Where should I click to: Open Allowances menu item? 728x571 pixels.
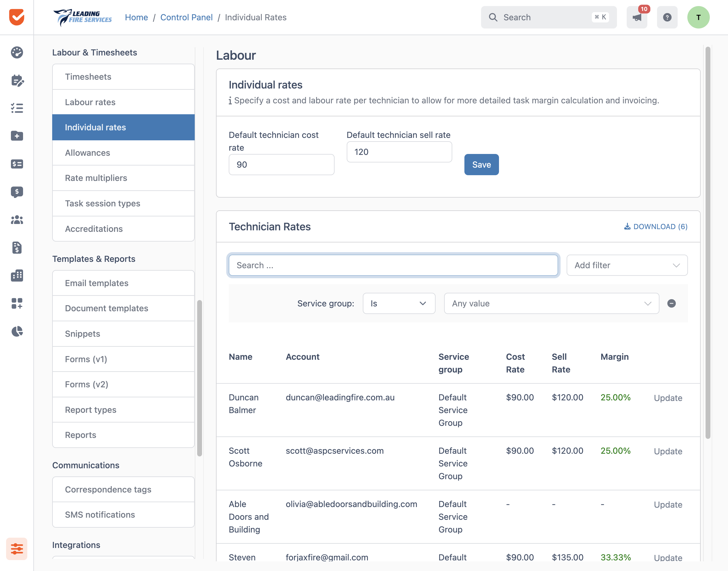coord(123,152)
